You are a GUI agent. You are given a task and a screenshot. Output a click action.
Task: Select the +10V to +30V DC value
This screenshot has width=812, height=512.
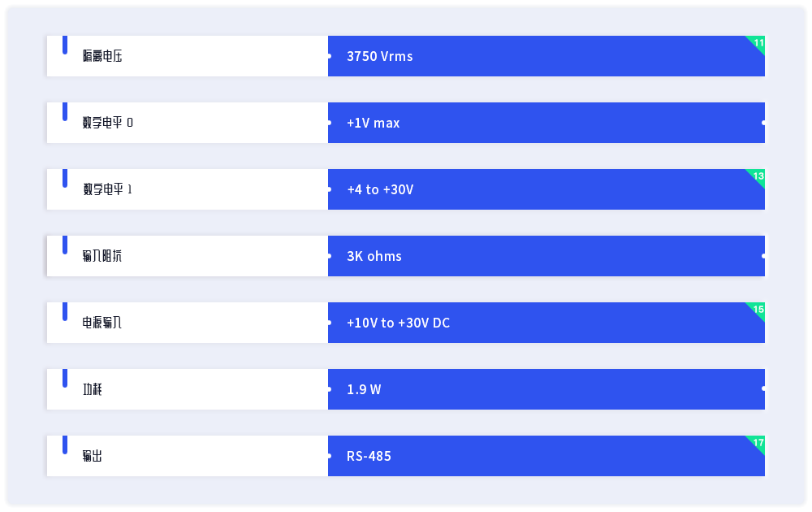coord(398,323)
